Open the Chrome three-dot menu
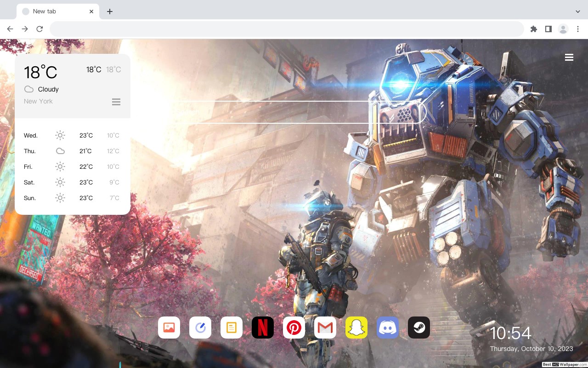This screenshot has width=588, height=368. point(578,29)
